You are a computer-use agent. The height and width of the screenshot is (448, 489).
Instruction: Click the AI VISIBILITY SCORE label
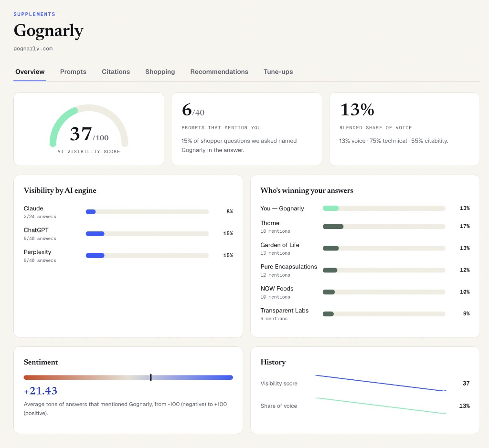(88, 151)
